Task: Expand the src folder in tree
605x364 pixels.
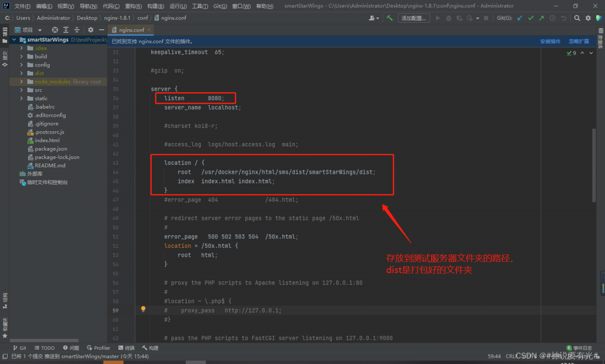Action: (x=22, y=90)
